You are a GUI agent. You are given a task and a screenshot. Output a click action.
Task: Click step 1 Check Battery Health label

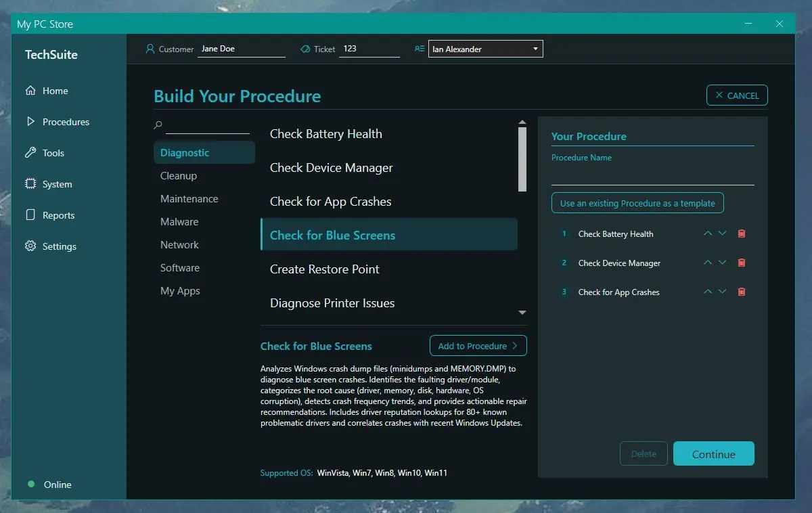pos(616,234)
